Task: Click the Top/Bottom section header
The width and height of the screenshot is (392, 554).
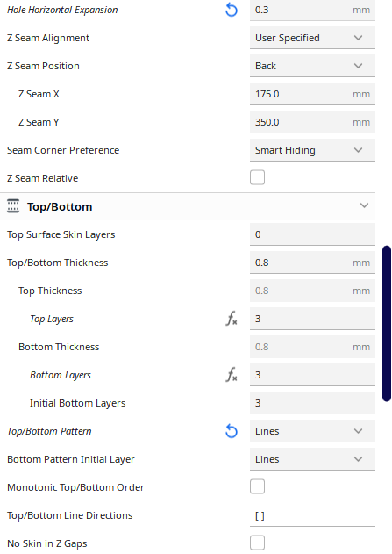Action: click(x=188, y=206)
